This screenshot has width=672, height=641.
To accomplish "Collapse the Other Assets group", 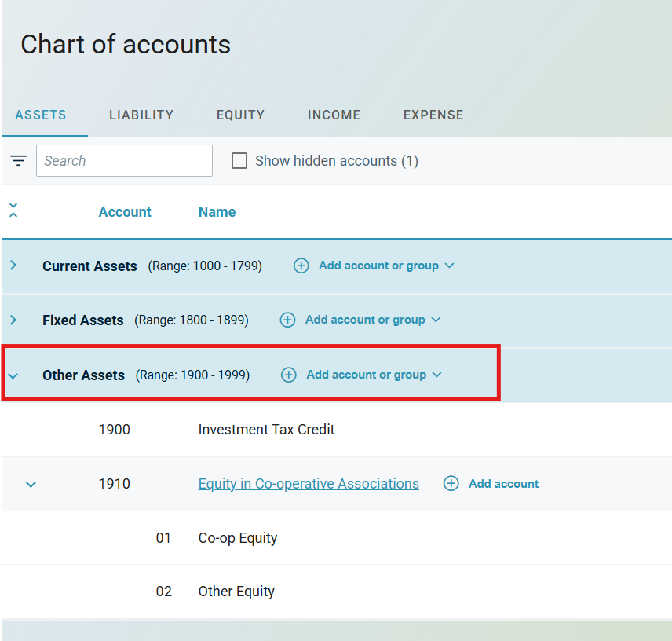I will click(13, 375).
